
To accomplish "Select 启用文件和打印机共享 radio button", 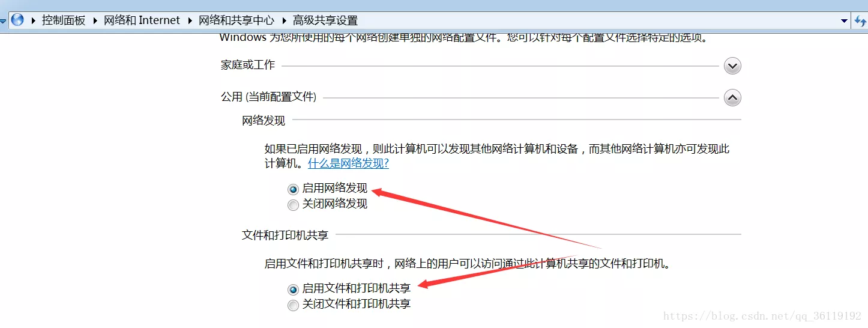I will 293,290.
